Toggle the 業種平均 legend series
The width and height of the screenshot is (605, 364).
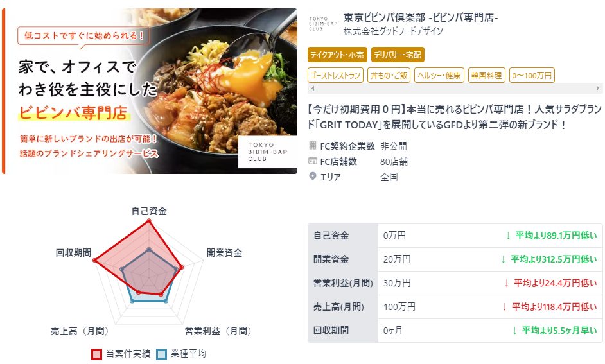pyautogui.click(x=181, y=354)
